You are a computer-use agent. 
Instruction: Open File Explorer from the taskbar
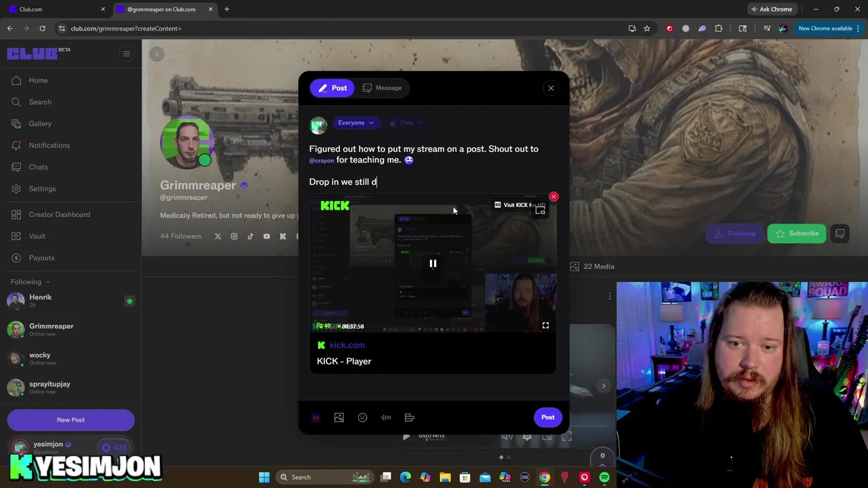pyautogui.click(x=445, y=477)
